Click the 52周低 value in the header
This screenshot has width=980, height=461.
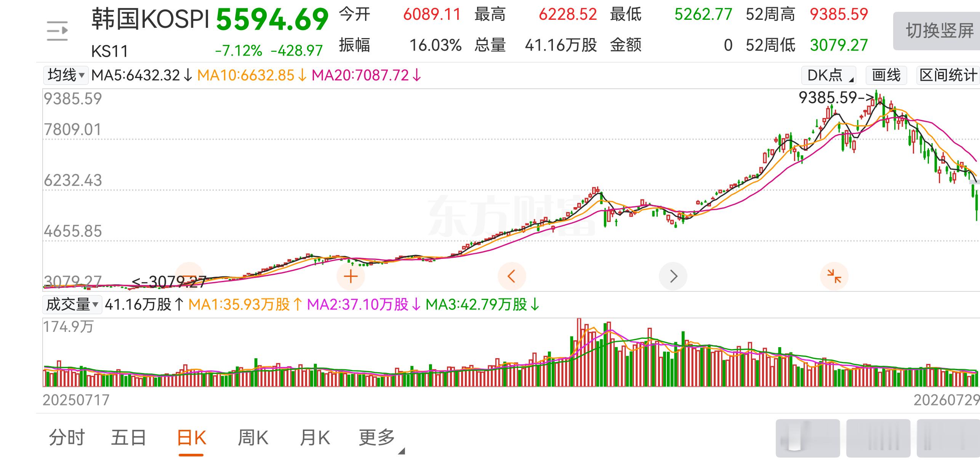839,45
